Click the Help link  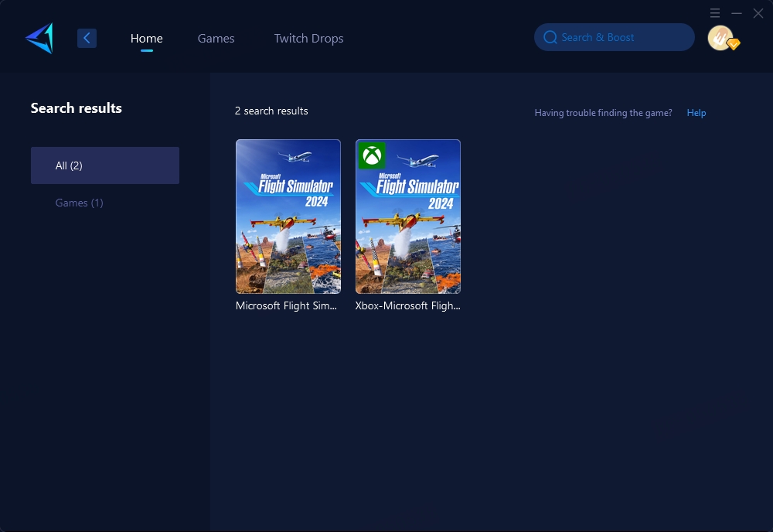tap(696, 113)
